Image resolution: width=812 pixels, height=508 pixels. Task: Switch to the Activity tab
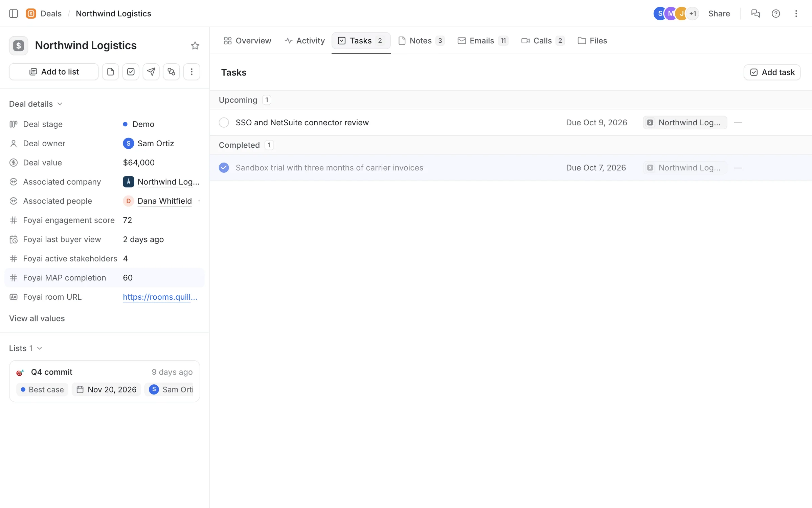(304, 41)
